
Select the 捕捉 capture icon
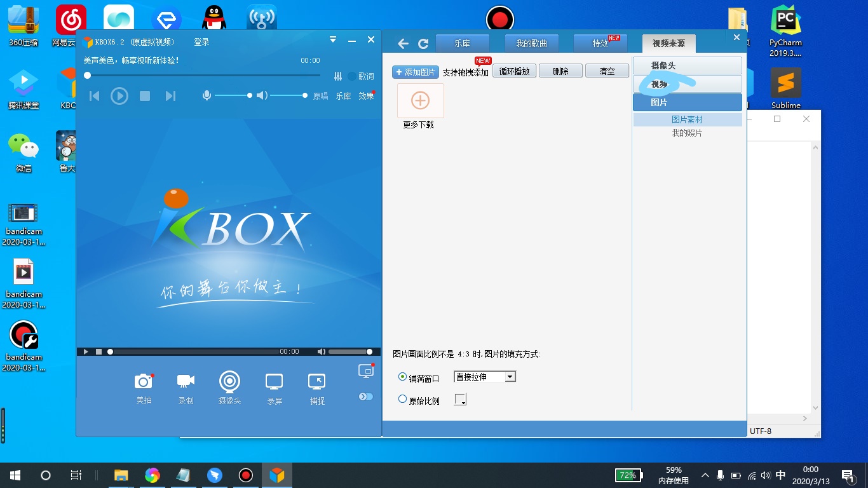[x=316, y=381]
